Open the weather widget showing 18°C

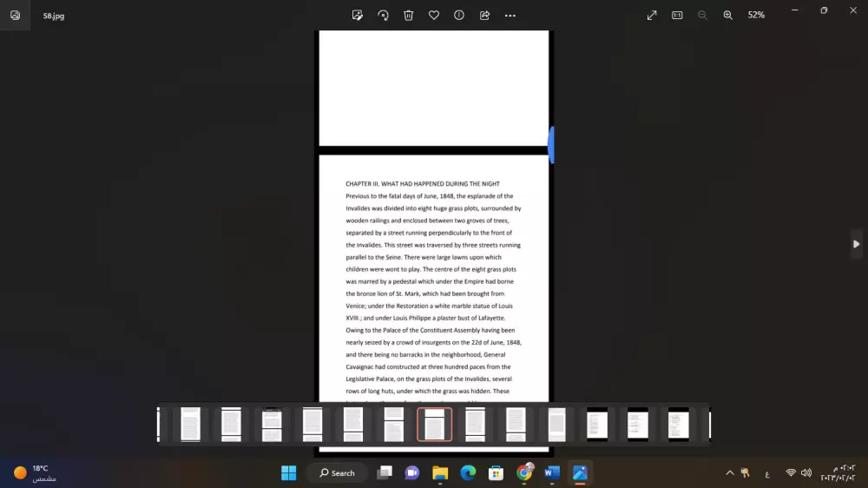pyautogui.click(x=35, y=473)
